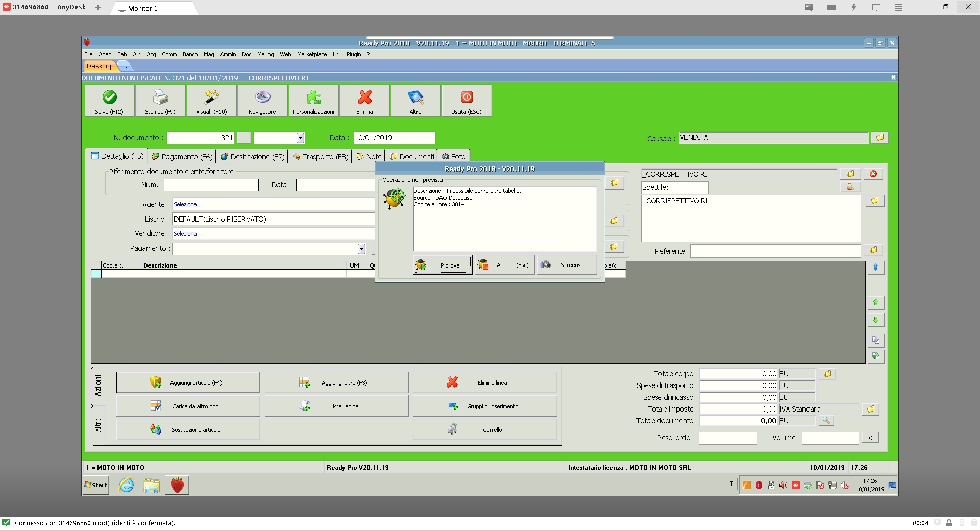Click Gruppi di inserimento button

tap(485, 406)
